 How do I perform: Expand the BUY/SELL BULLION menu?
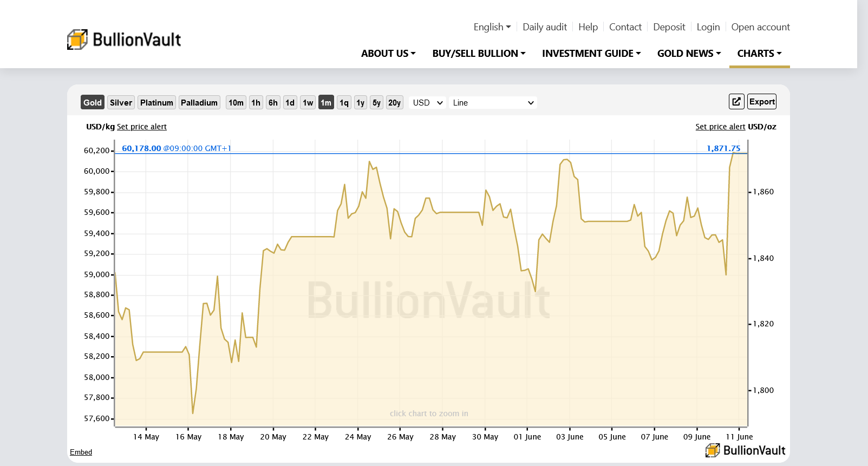coord(479,54)
